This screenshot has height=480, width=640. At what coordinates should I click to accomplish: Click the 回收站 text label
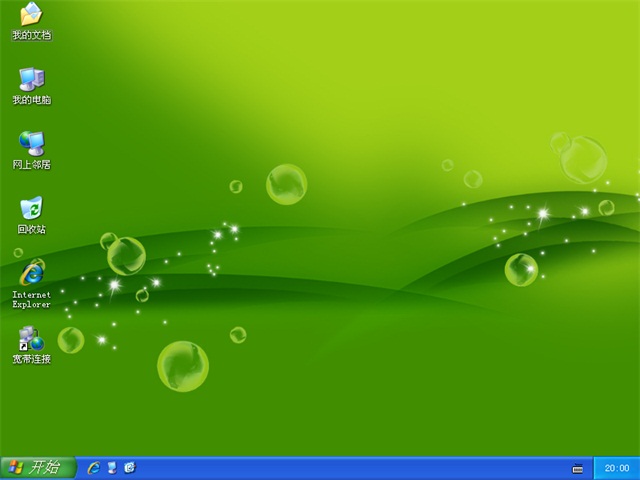coord(31,229)
